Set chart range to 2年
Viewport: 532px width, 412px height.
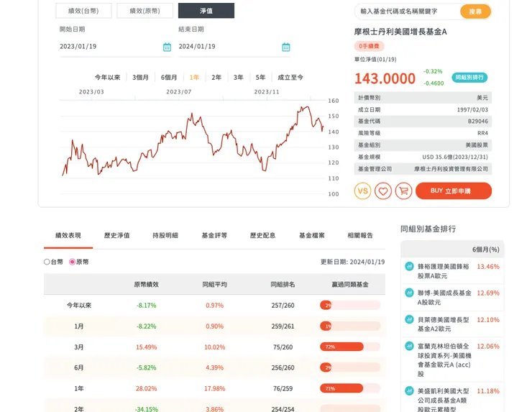216,78
